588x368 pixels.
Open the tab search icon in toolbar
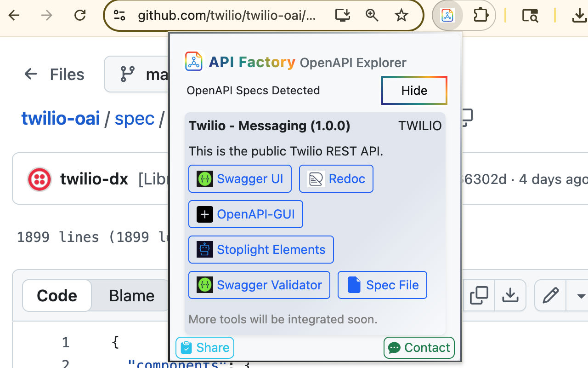pos(530,16)
